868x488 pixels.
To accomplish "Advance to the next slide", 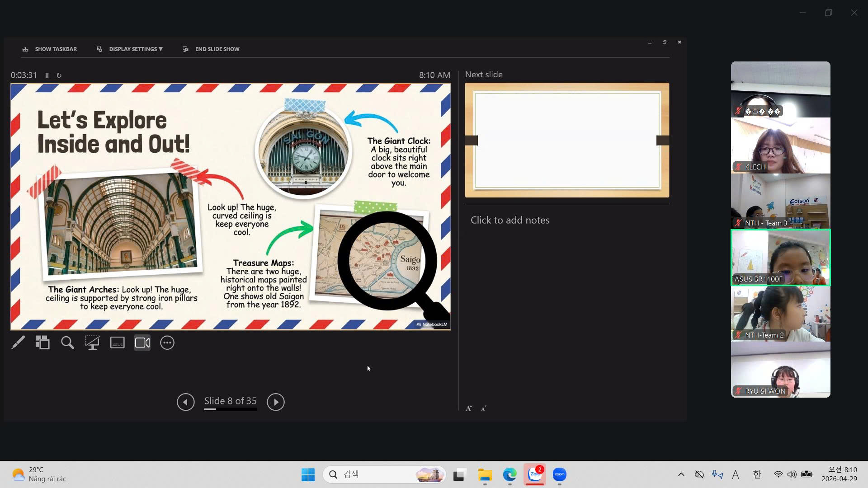I will tap(276, 402).
